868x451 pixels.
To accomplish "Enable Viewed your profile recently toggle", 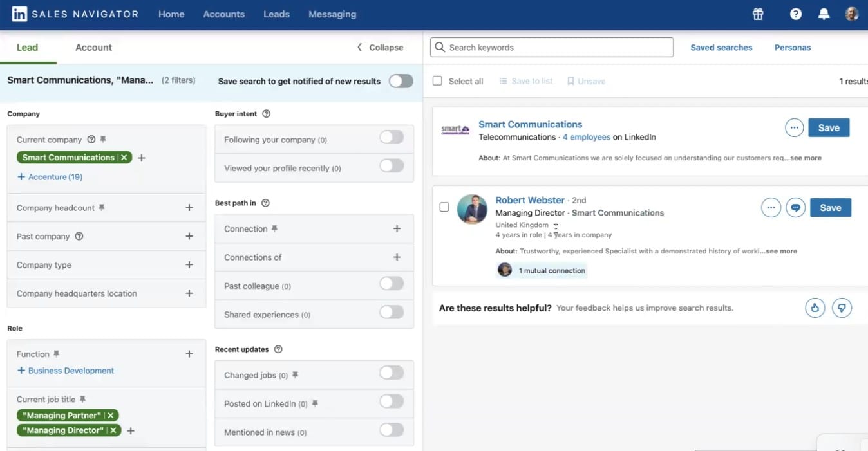I will (x=392, y=165).
